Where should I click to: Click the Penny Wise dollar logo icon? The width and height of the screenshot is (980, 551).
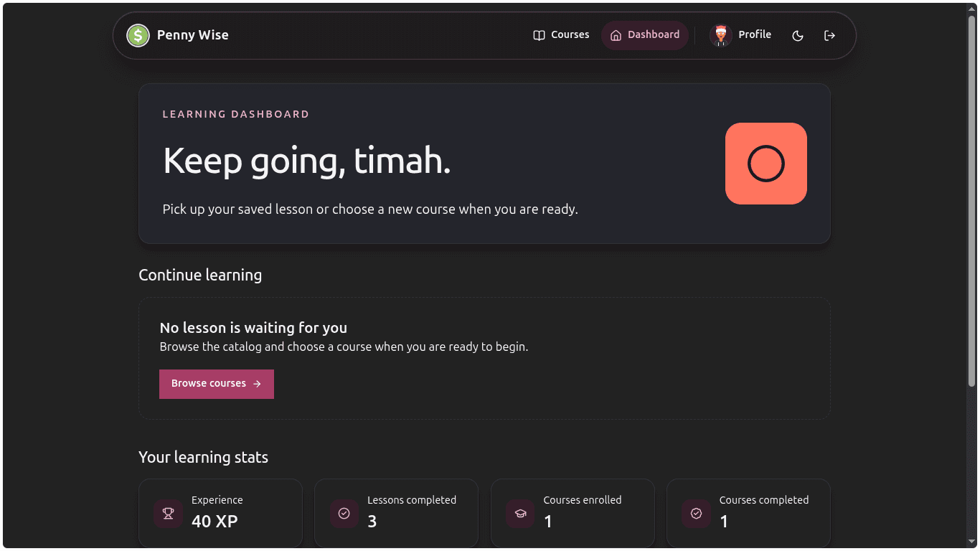click(x=138, y=35)
